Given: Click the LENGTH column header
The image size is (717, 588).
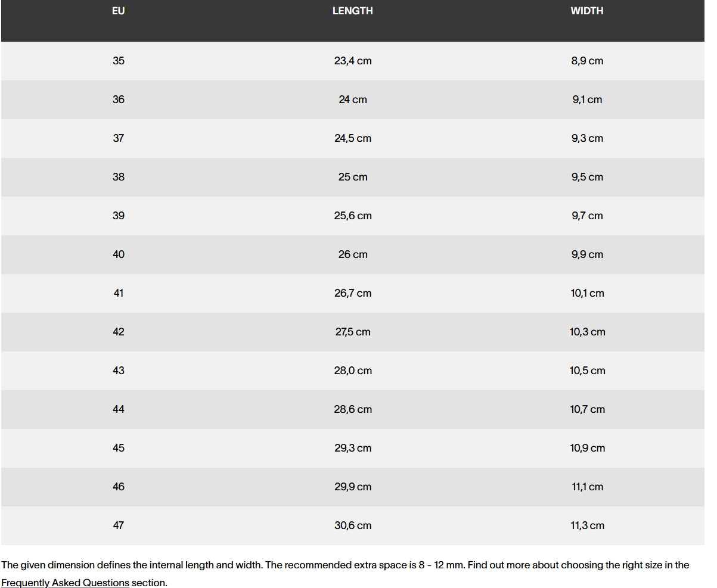Looking at the screenshot, I should pyautogui.click(x=353, y=11).
